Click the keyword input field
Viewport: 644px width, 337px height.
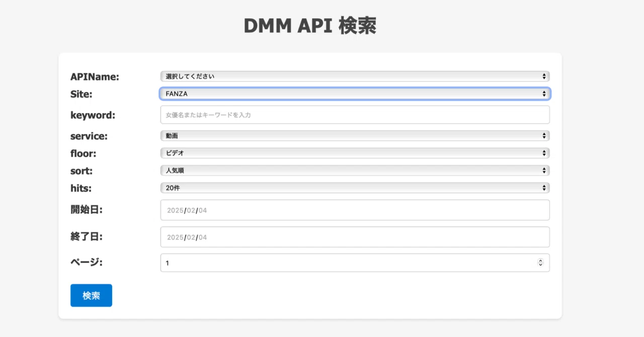point(355,115)
